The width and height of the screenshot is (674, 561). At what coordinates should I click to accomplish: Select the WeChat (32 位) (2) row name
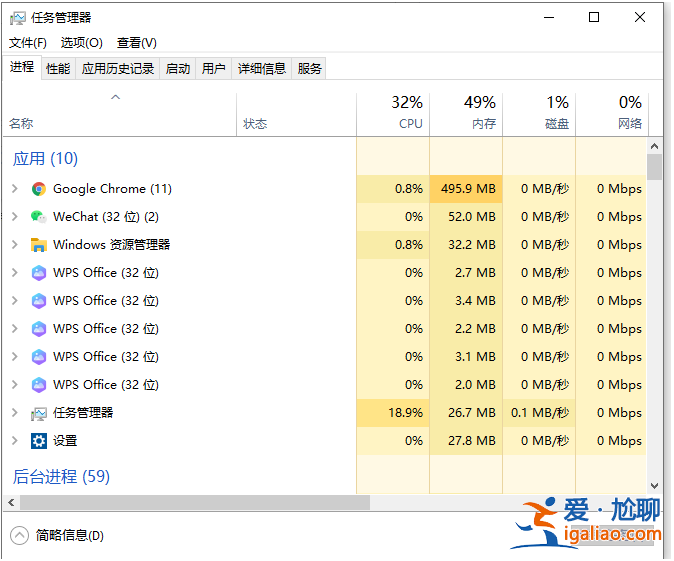(x=106, y=217)
